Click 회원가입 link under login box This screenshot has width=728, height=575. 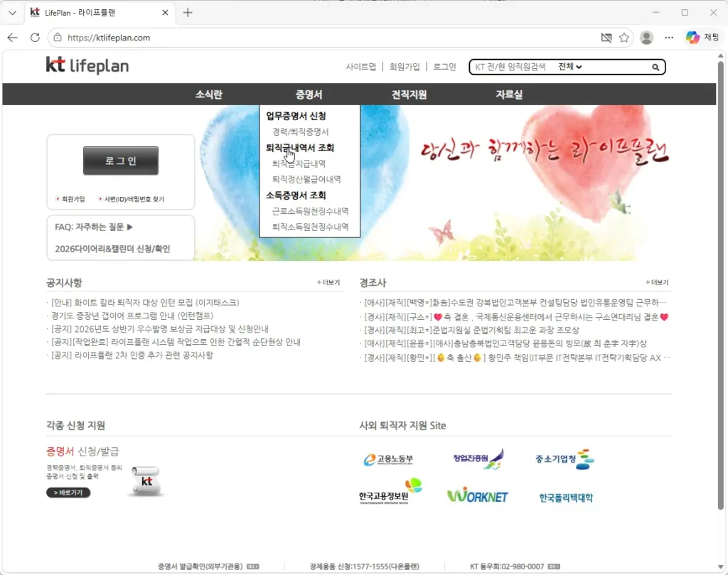click(73, 199)
